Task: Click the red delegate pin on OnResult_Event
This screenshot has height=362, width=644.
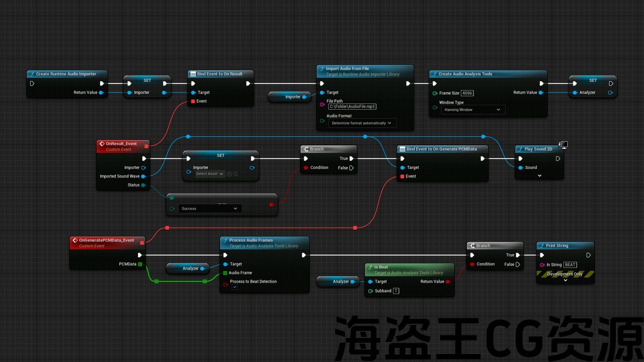Action: 146,146
